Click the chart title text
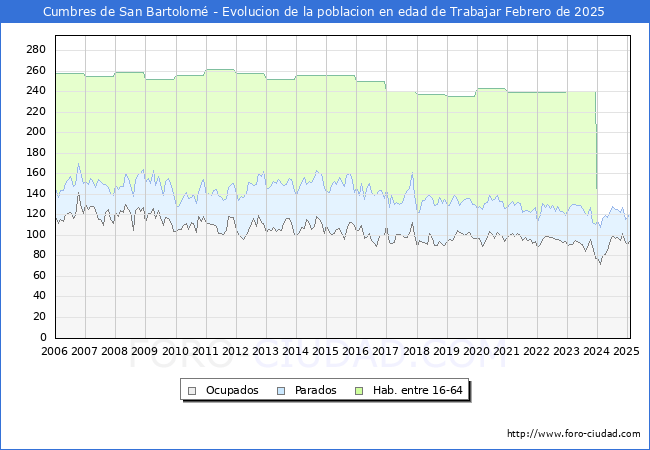This screenshot has width=650, height=450. [x=324, y=12]
